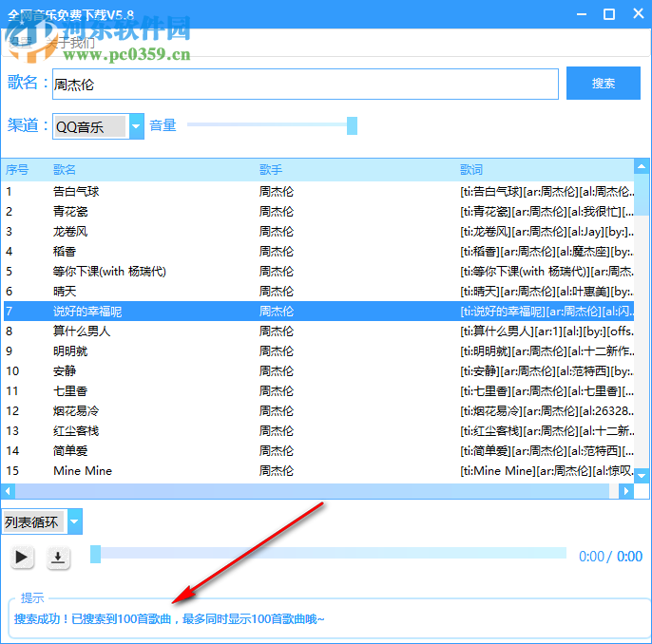Image resolution: width=652 pixels, height=644 pixels.
Task: Click the play button
Action: click(x=22, y=558)
